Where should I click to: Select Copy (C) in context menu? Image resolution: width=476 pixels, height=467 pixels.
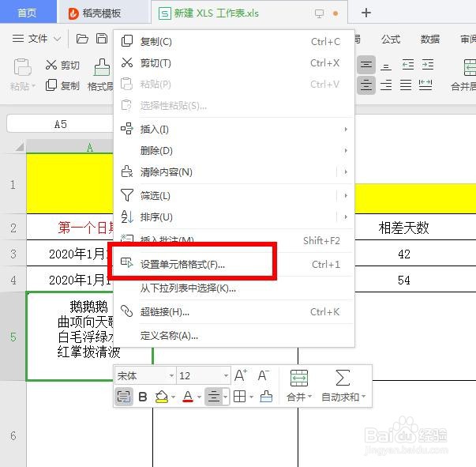tap(234, 41)
